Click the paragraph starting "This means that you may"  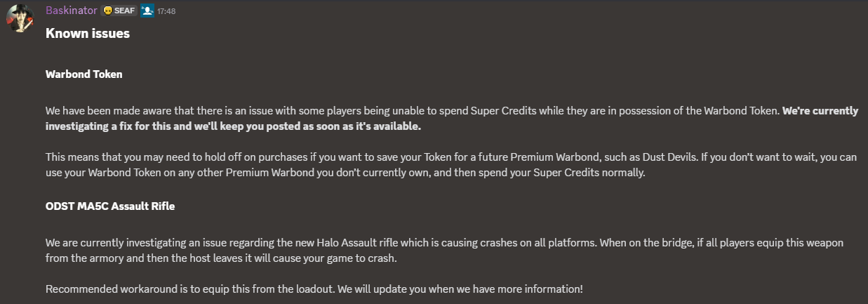coord(451,165)
